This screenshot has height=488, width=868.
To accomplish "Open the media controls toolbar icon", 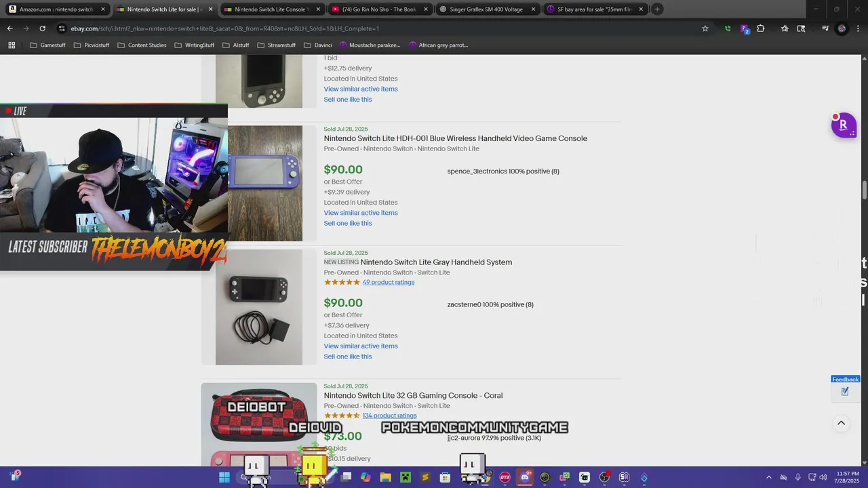I will click(x=825, y=28).
